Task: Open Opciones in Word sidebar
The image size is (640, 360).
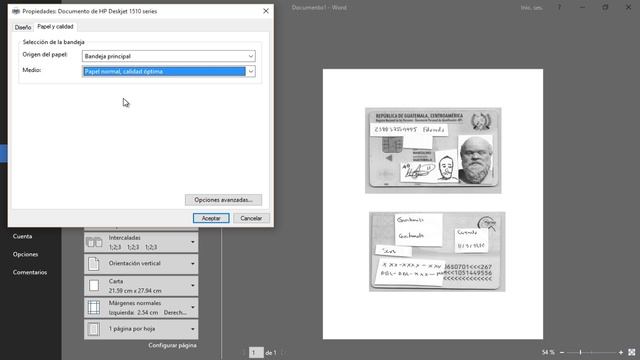Action: (x=25, y=254)
